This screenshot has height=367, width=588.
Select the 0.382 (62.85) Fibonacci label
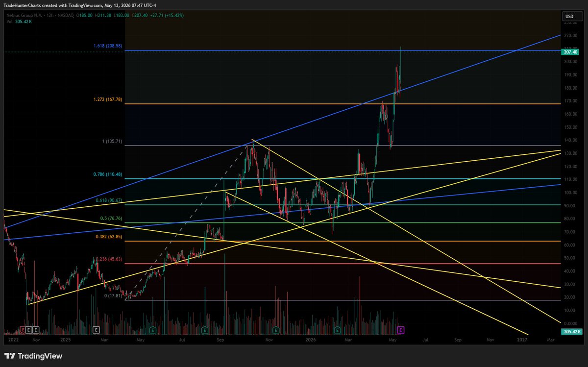click(109, 237)
